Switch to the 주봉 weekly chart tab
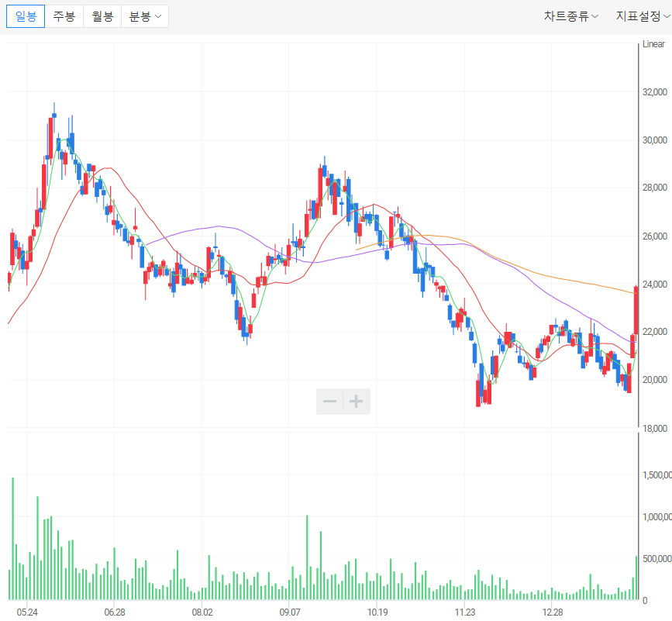672x621 pixels. tap(64, 16)
